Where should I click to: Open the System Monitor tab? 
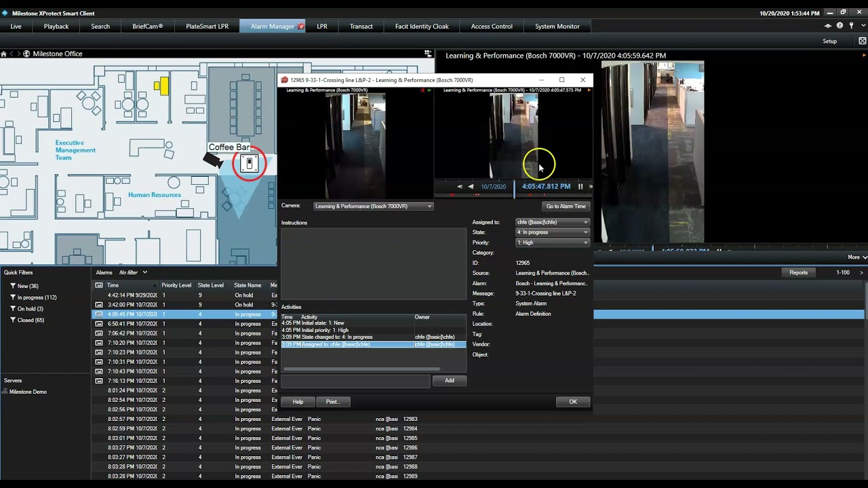tap(557, 26)
